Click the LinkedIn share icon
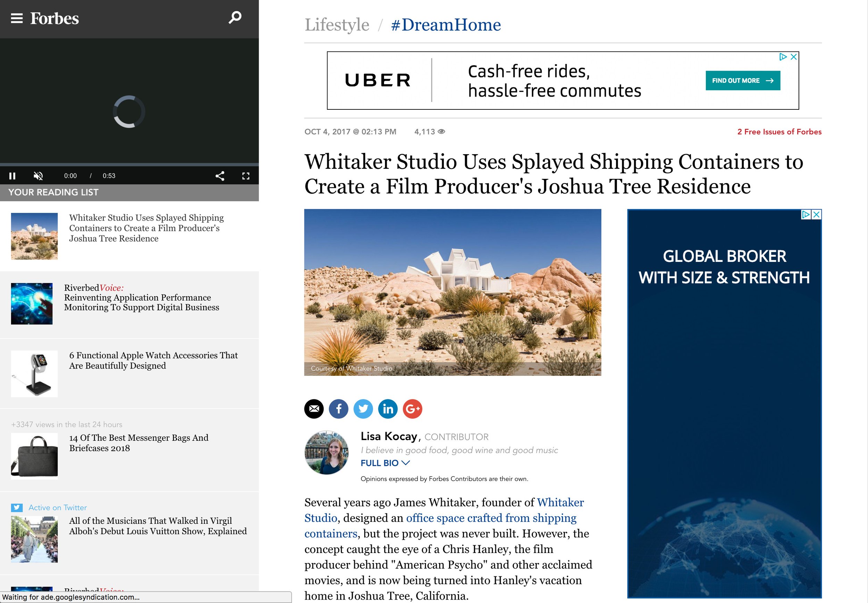The image size is (868, 603). pyautogui.click(x=387, y=408)
